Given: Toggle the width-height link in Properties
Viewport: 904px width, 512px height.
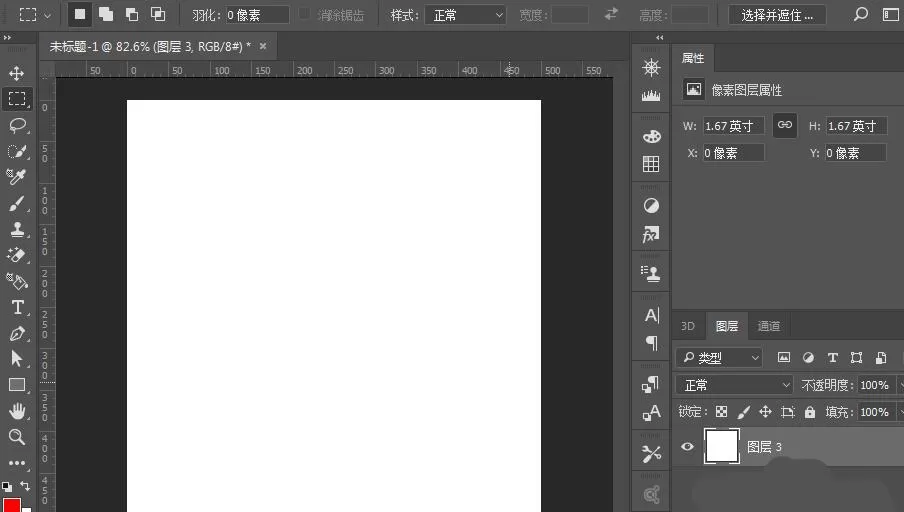Looking at the screenshot, I should pos(785,125).
